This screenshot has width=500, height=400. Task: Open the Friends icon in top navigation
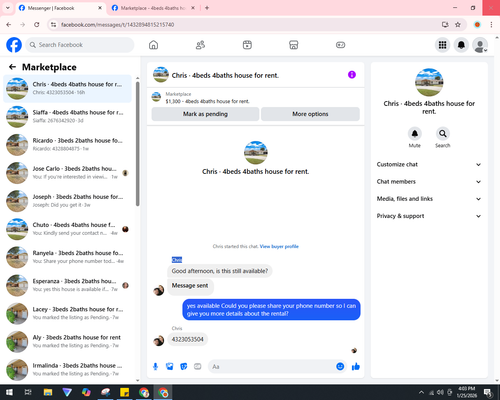coord(200,45)
